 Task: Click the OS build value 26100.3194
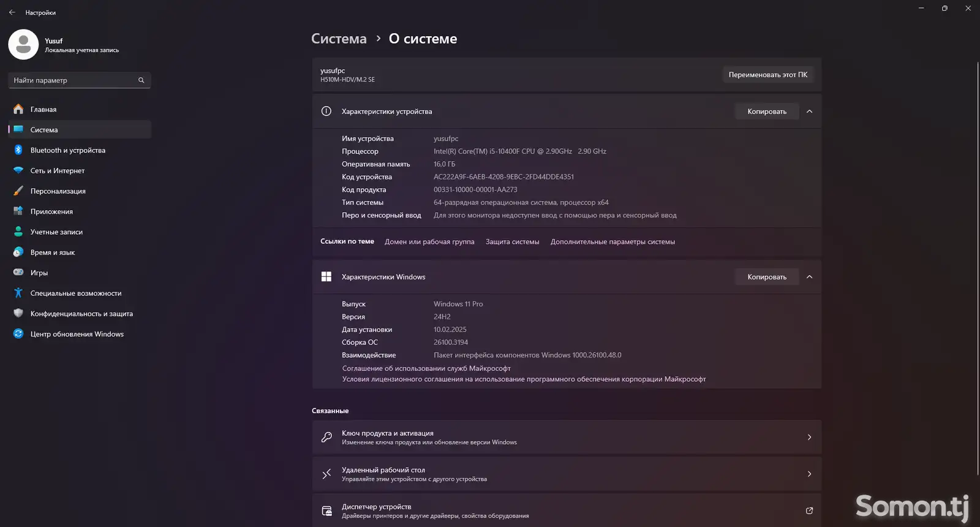tap(451, 342)
